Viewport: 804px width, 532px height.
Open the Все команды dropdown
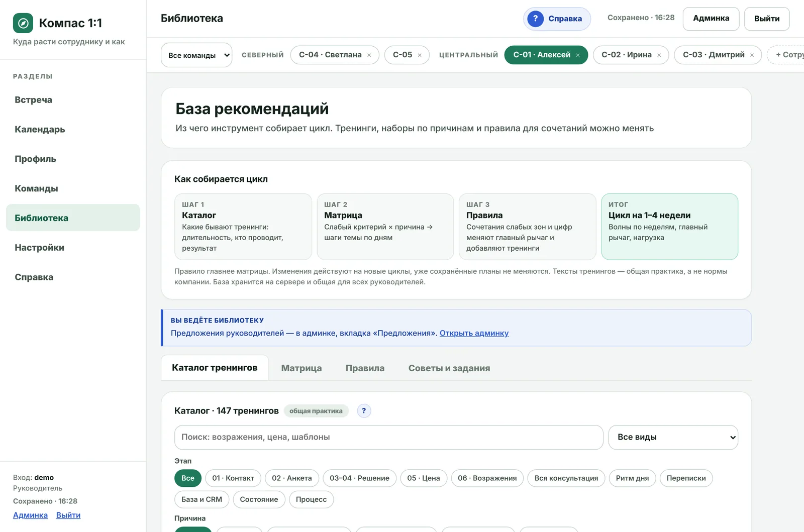[x=196, y=55]
